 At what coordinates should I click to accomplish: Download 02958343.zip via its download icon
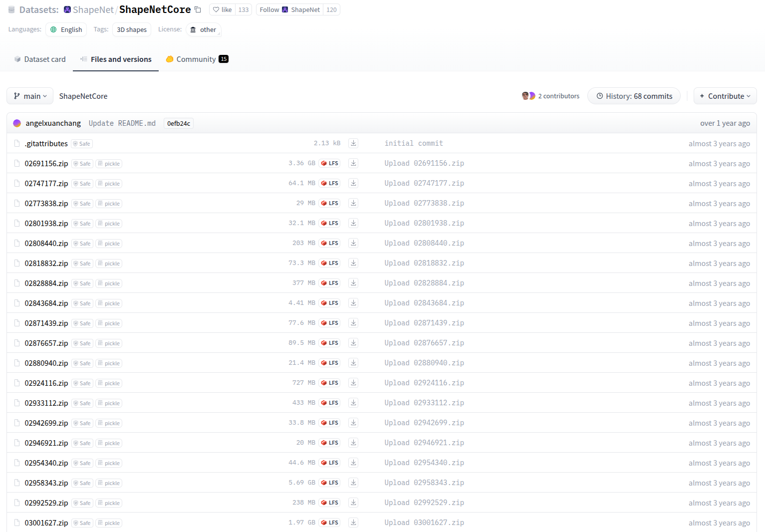(353, 483)
